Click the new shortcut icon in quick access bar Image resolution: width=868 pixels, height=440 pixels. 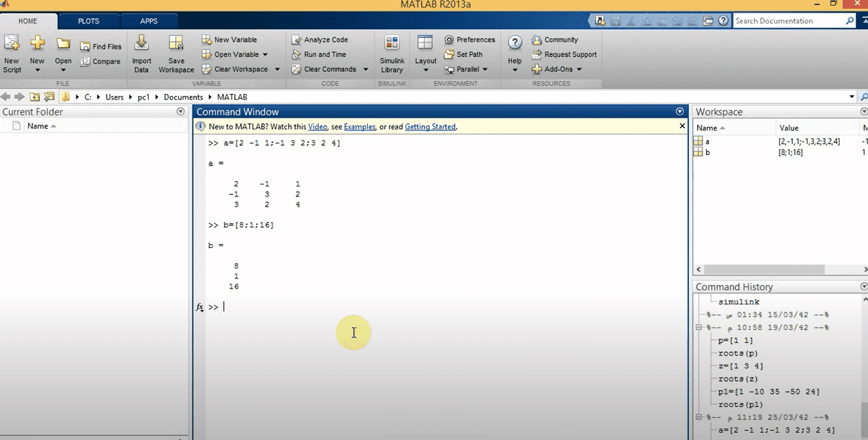(599, 21)
